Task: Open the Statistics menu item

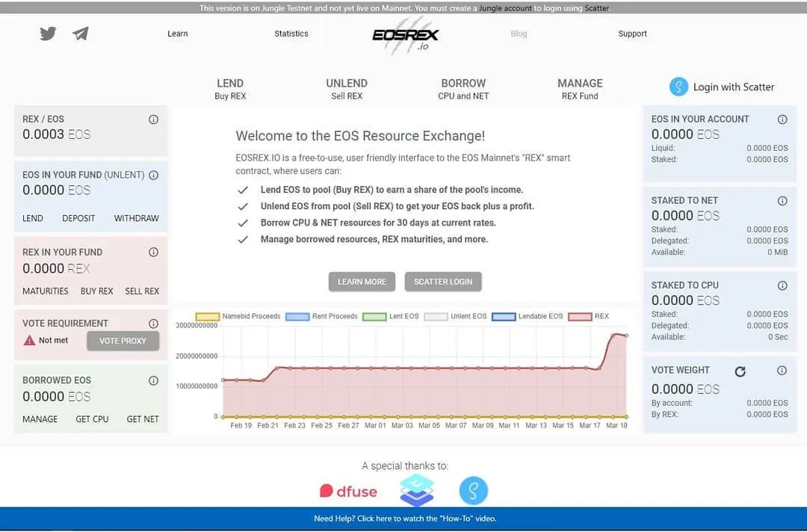Action: click(291, 34)
